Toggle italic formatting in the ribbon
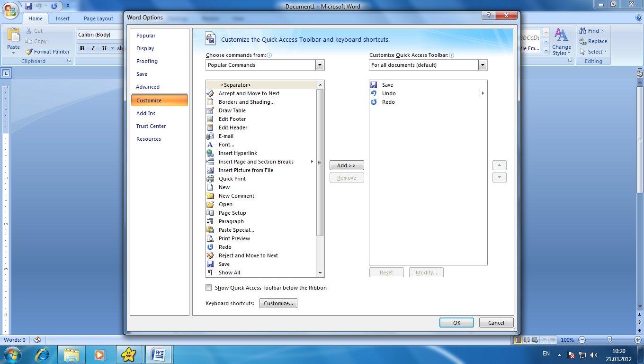 coord(92,48)
